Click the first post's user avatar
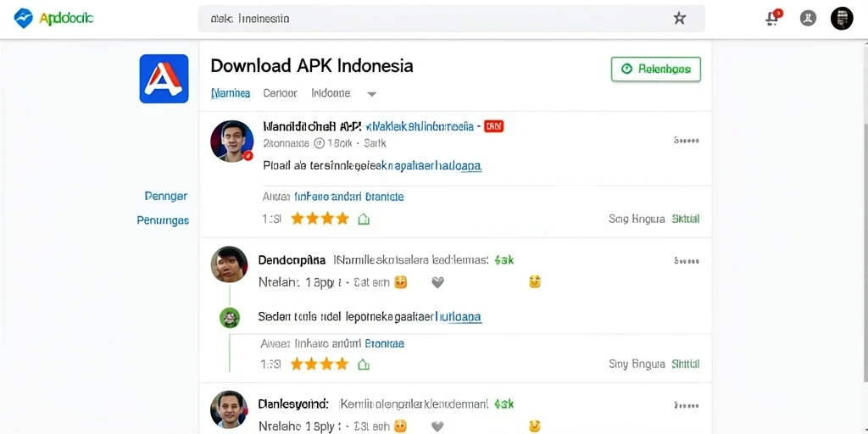The width and height of the screenshot is (868, 434). [x=232, y=142]
